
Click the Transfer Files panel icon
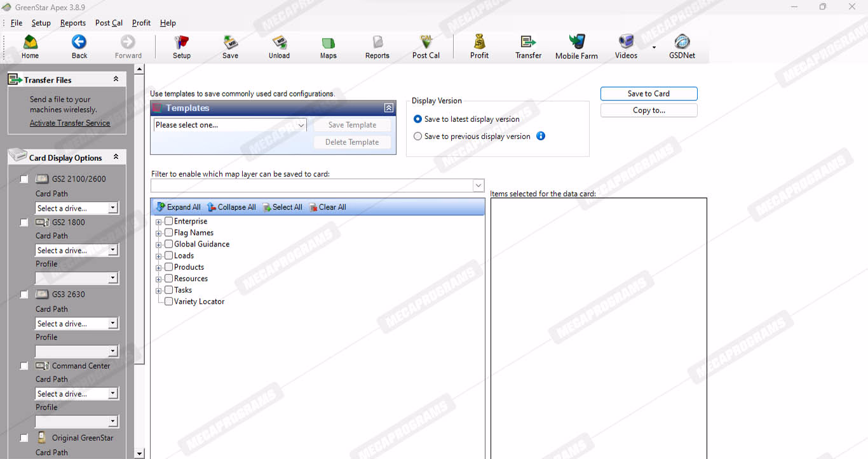[15, 79]
